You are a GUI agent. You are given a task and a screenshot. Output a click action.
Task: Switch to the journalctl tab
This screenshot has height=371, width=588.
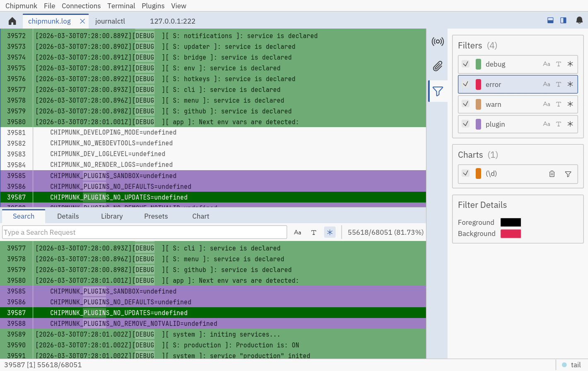click(110, 21)
